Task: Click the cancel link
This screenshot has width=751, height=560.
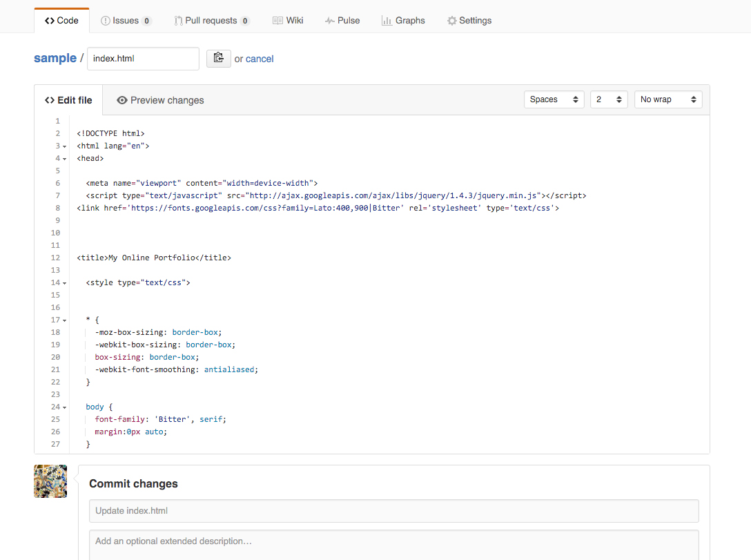Action: click(x=260, y=59)
